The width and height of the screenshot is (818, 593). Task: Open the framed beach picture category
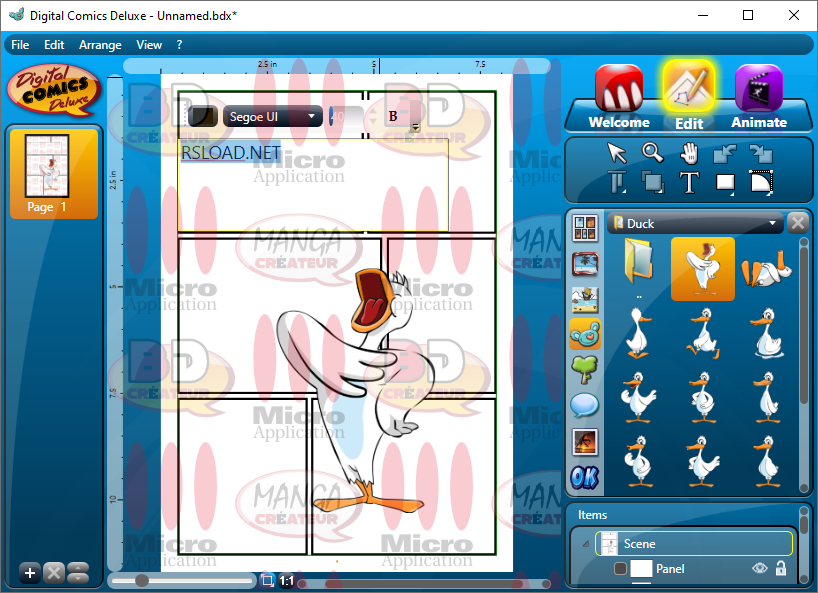pyautogui.click(x=585, y=264)
